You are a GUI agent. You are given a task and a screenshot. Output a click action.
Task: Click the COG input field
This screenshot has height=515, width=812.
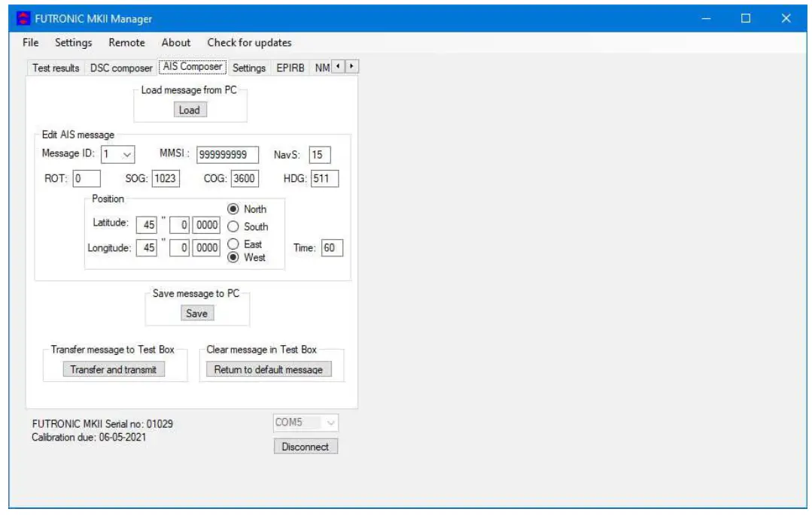pyautogui.click(x=245, y=179)
